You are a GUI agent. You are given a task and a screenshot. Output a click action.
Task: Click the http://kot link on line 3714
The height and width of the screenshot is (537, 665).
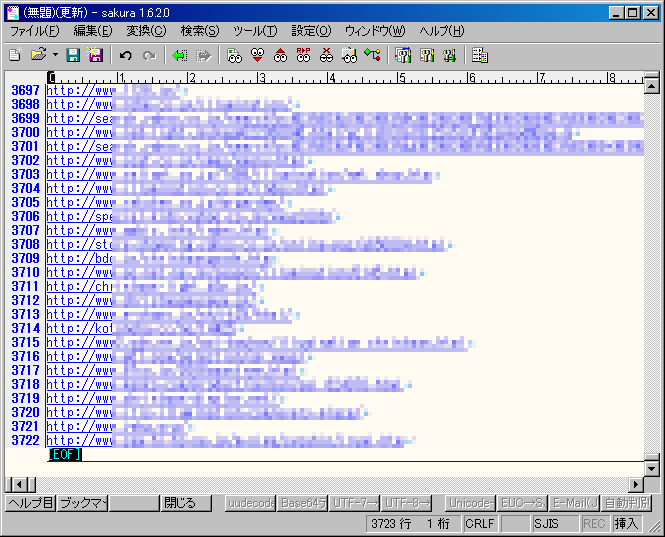click(x=79, y=328)
